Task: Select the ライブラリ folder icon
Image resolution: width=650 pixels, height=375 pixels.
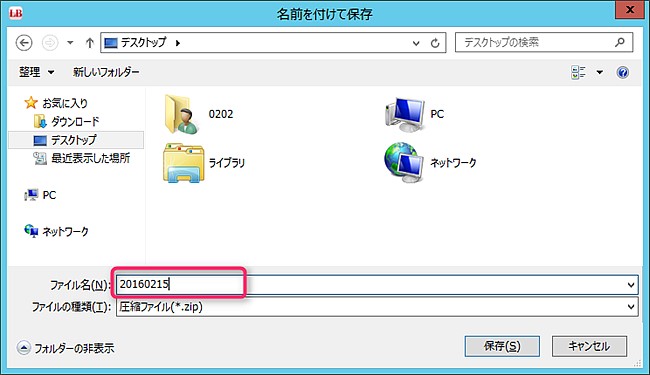Action: [184, 163]
